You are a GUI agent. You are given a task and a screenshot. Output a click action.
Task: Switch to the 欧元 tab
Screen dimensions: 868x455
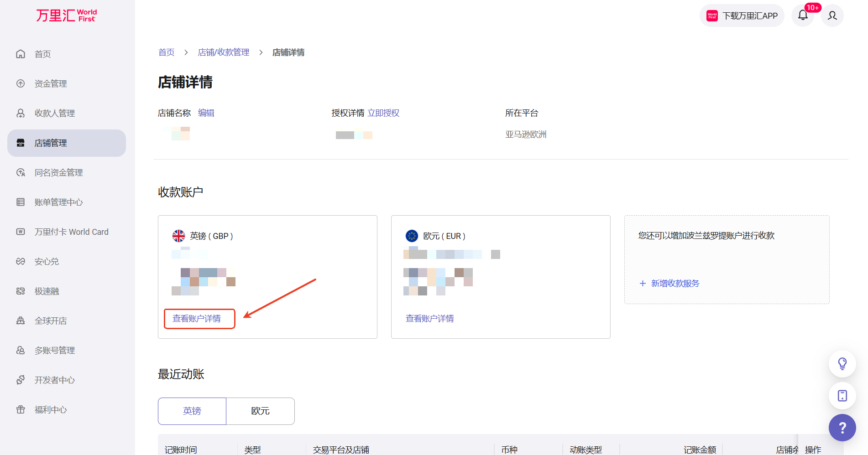tap(260, 411)
